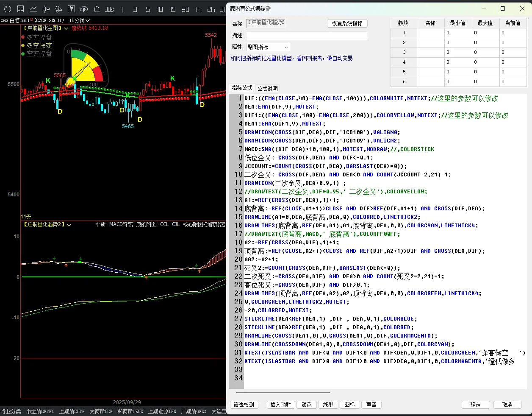Click the order (单) icon in toolbar
The width and height of the screenshot is (532, 416).
[71, 9]
